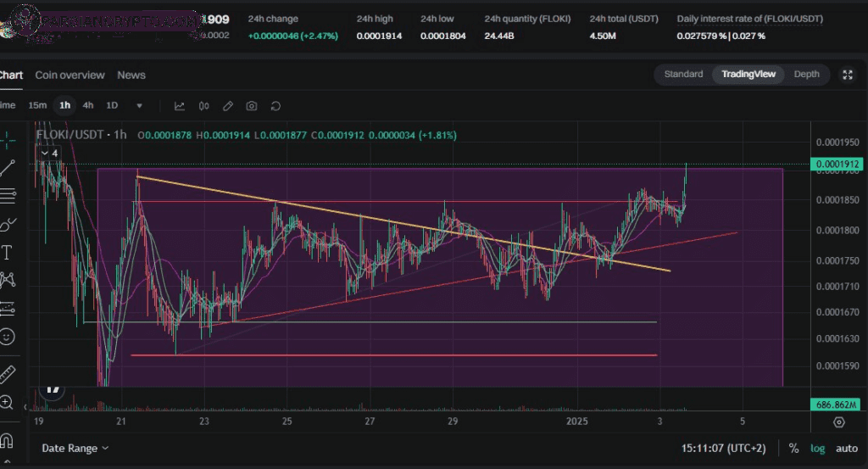Click the 0.0001800 price axis label
868x469 pixels.
[x=837, y=231]
